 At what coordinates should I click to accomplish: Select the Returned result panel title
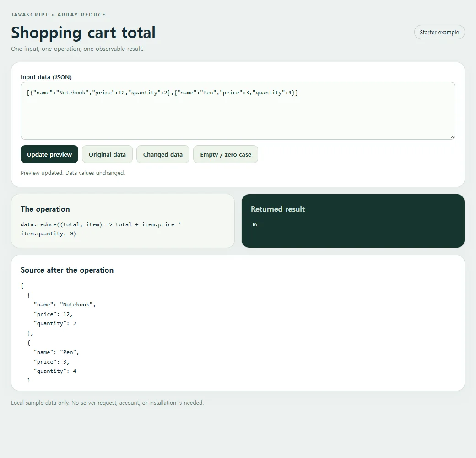(278, 209)
